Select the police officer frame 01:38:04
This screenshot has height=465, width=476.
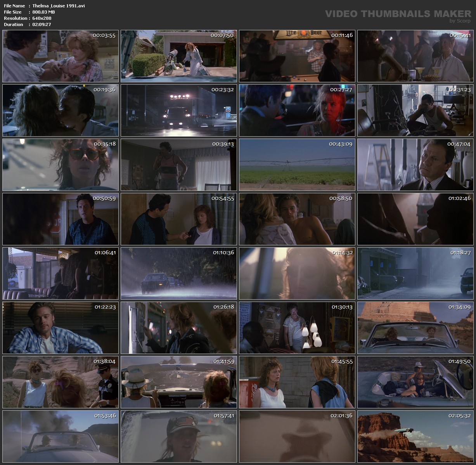coord(61,382)
